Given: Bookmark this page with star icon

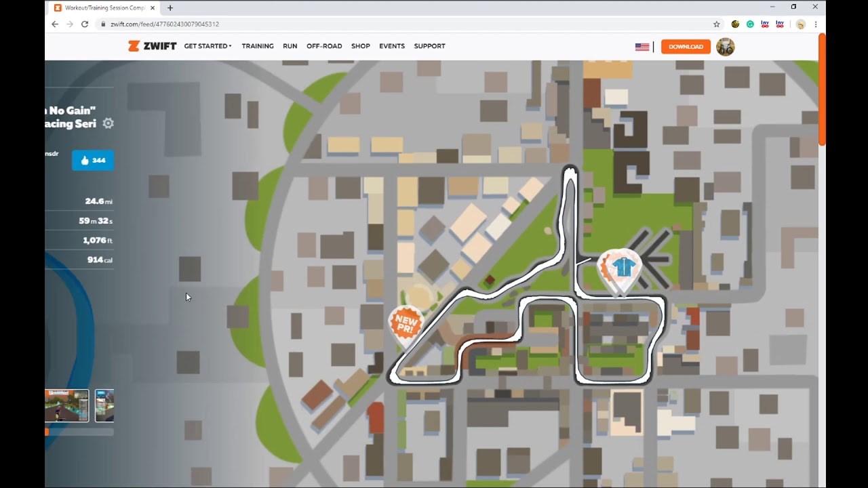Looking at the screenshot, I should [716, 24].
